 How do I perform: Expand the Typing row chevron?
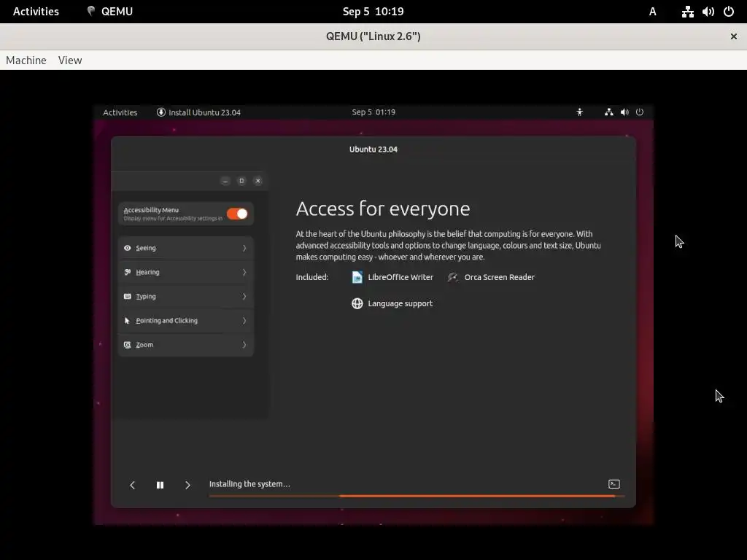point(244,296)
